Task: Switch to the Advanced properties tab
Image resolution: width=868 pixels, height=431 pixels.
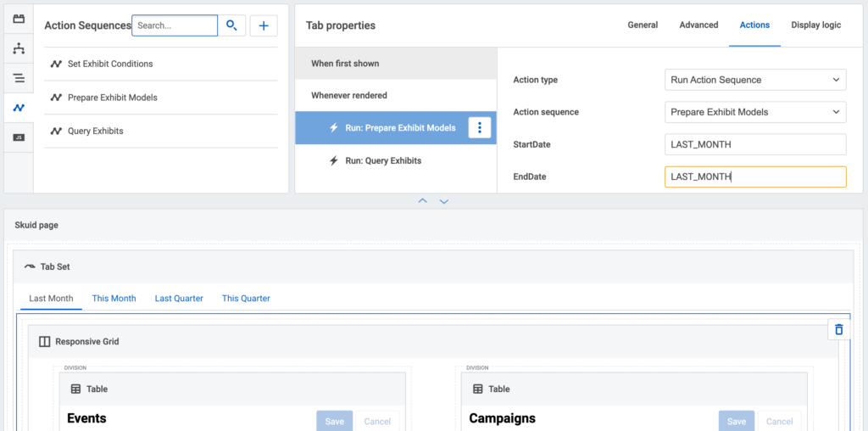Action: [x=698, y=25]
